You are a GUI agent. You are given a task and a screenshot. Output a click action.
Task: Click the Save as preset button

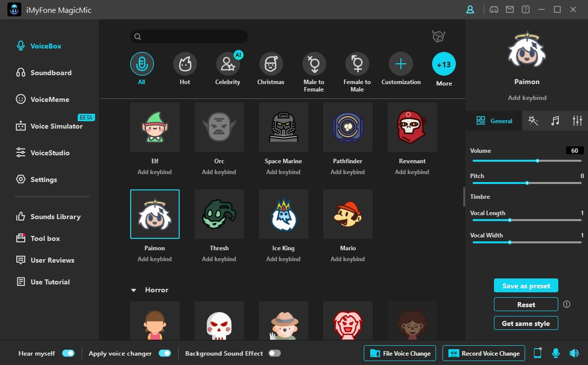point(526,285)
